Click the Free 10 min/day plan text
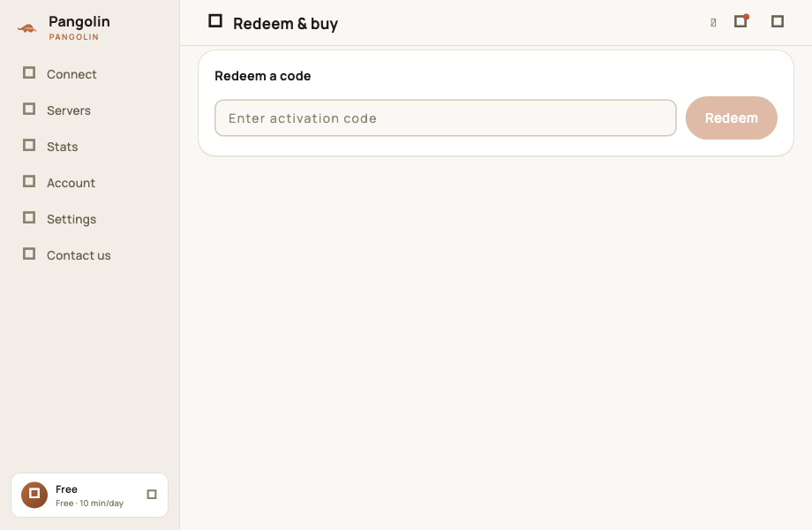 90,503
